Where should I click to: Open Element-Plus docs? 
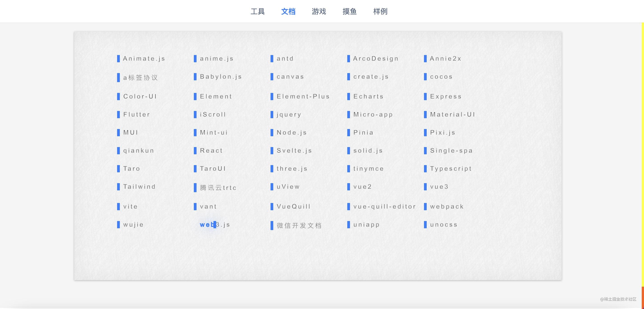tap(303, 97)
